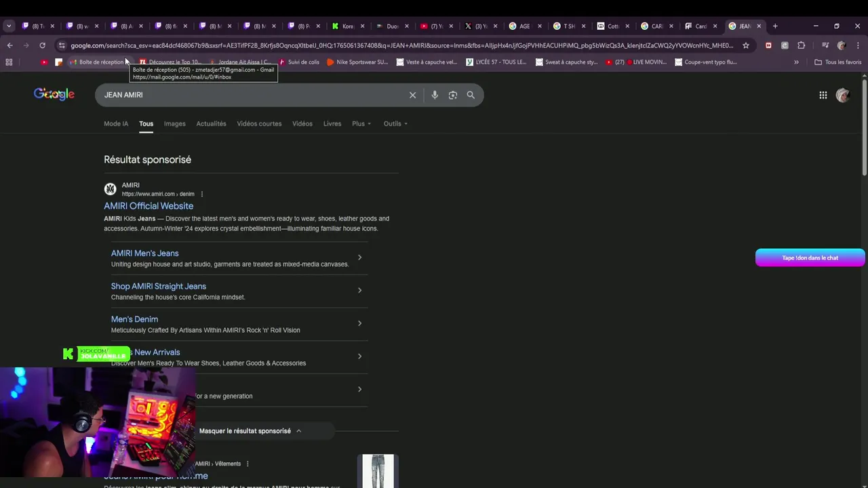Viewport: 868px width, 488px height.
Task: Select the Images search tab
Action: click(174, 123)
